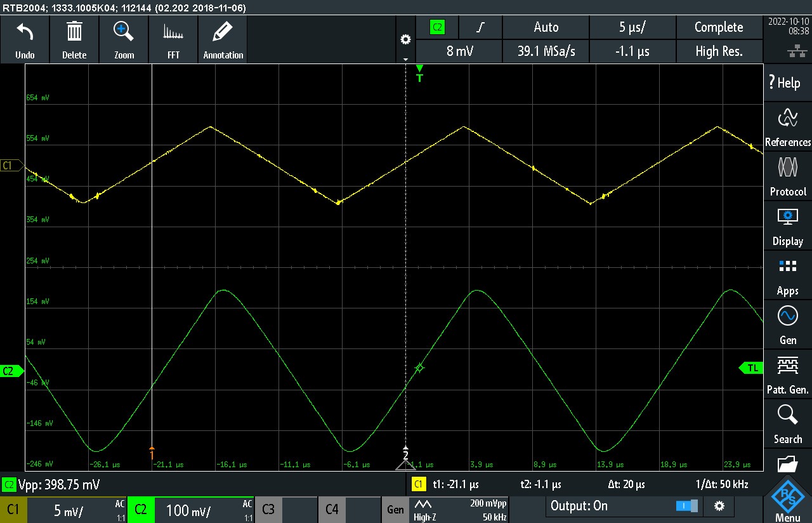Click the TL trigger level marker
The height and width of the screenshot is (523, 812).
pos(751,368)
